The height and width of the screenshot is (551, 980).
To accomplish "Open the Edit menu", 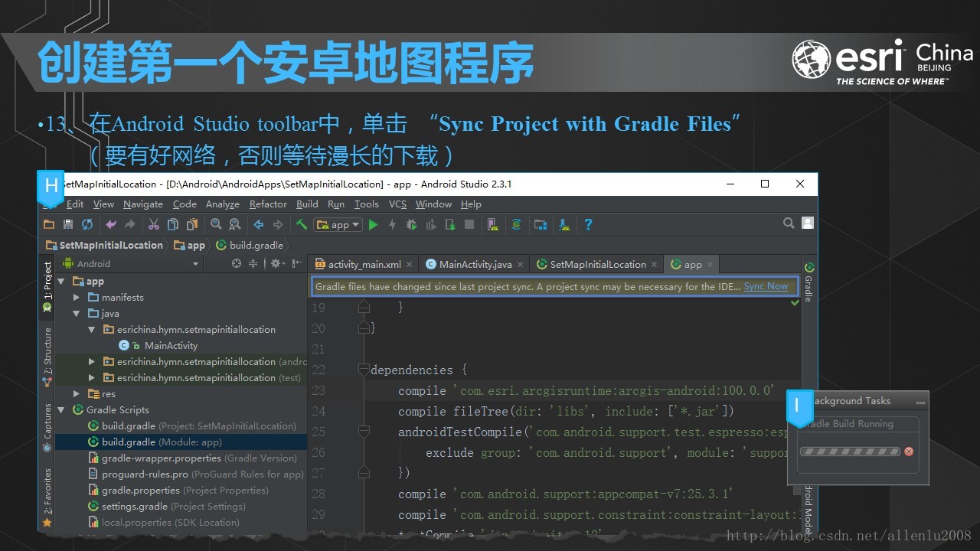I will tap(75, 204).
